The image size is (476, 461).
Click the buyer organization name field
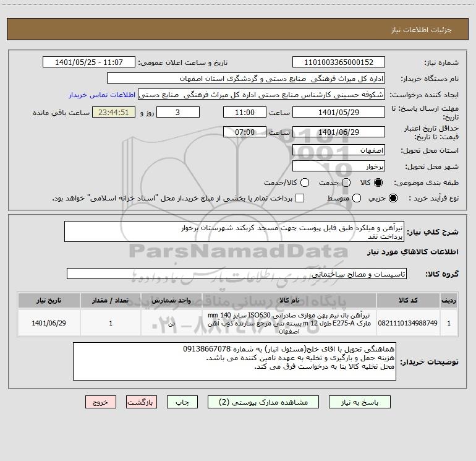coord(246,79)
